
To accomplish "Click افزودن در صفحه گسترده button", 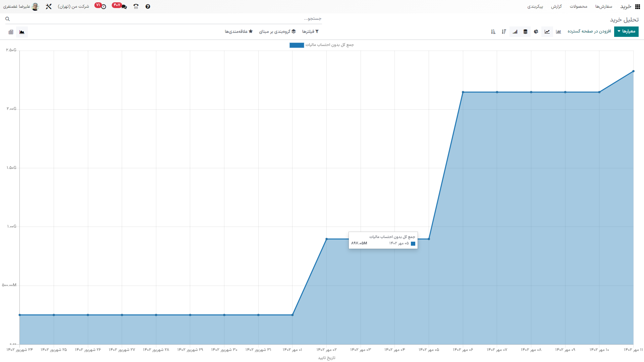I will click(589, 32).
